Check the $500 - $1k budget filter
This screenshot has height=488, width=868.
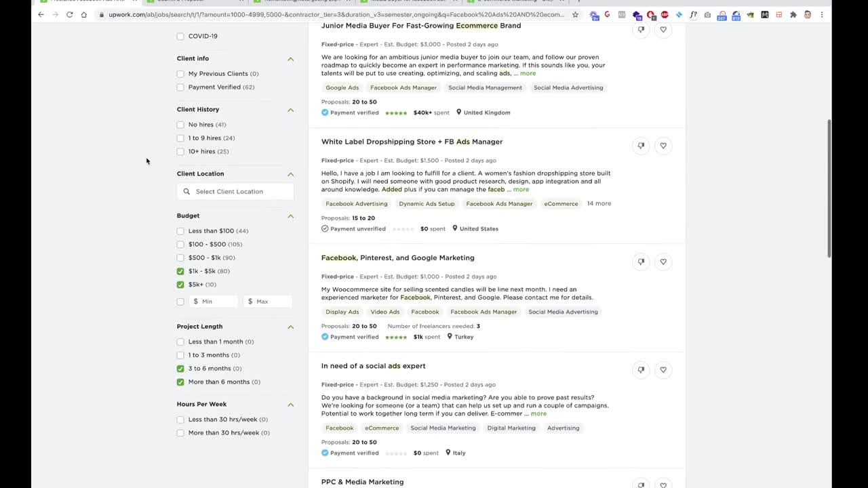click(x=180, y=258)
